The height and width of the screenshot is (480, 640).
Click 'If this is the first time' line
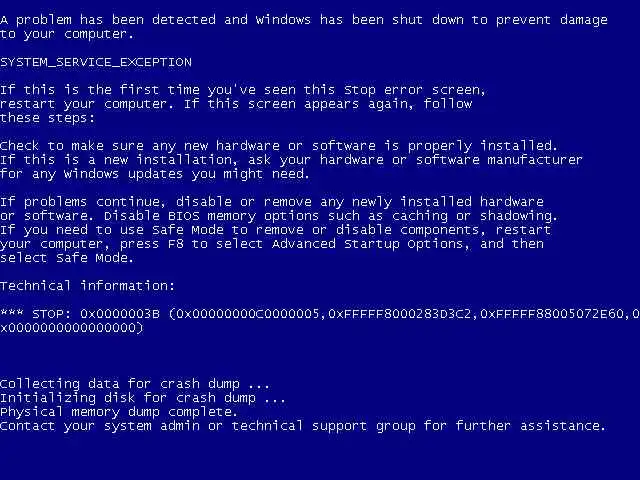click(x=243, y=90)
